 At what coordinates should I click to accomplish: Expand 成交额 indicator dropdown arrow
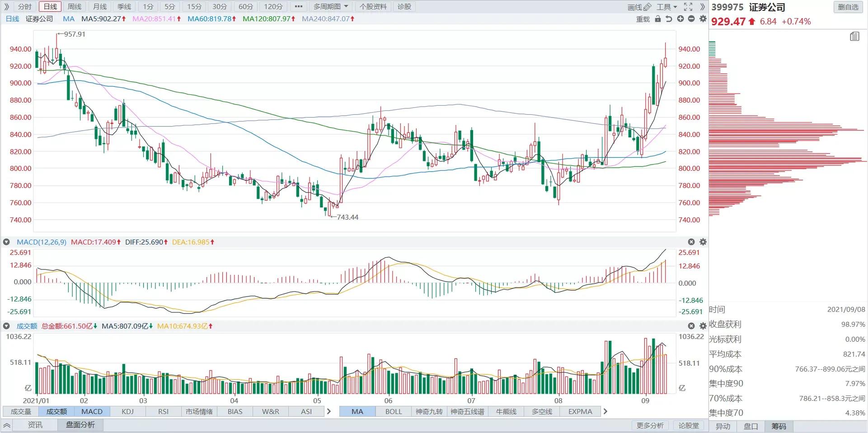point(6,326)
